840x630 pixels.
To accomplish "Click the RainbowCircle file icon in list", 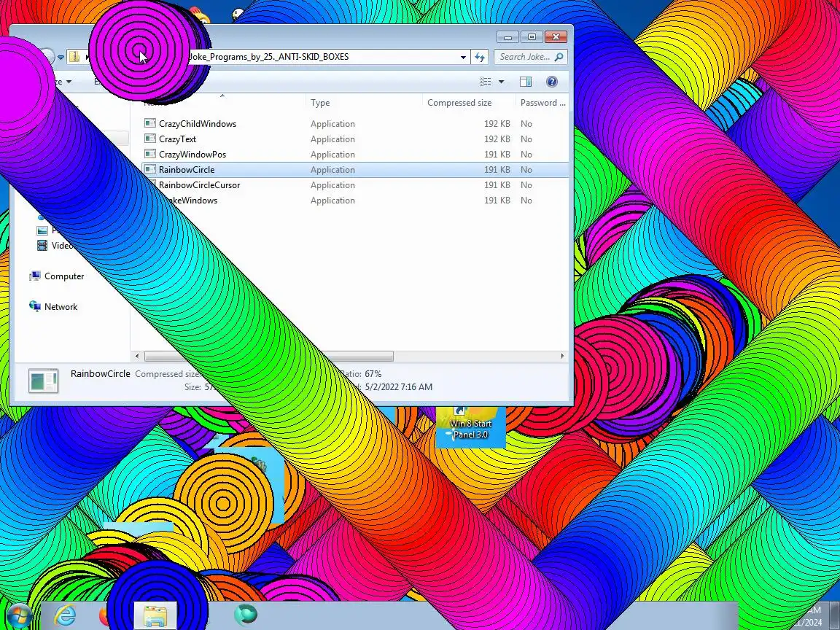I will (x=150, y=169).
